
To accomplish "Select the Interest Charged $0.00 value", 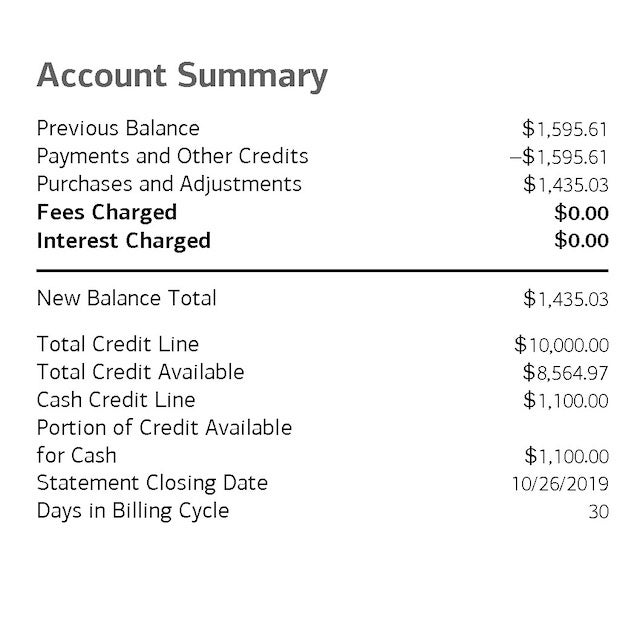I will click(581, 241).
